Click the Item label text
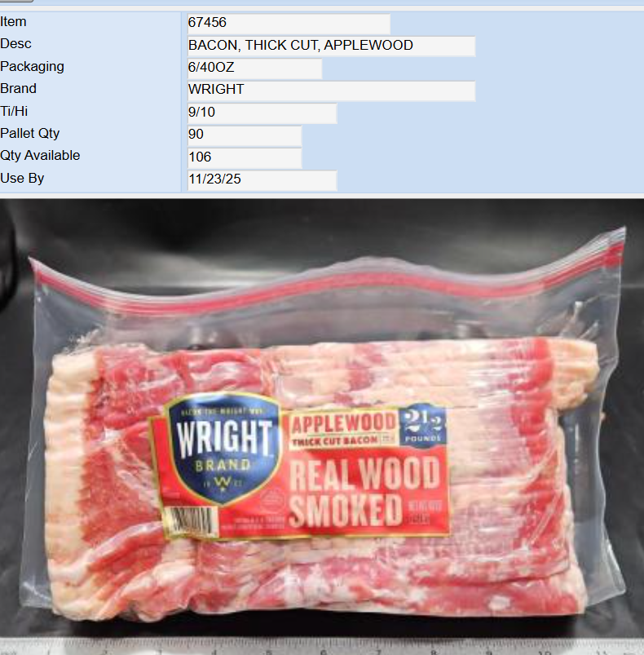644x655 pixels. [x=13, y=22]
